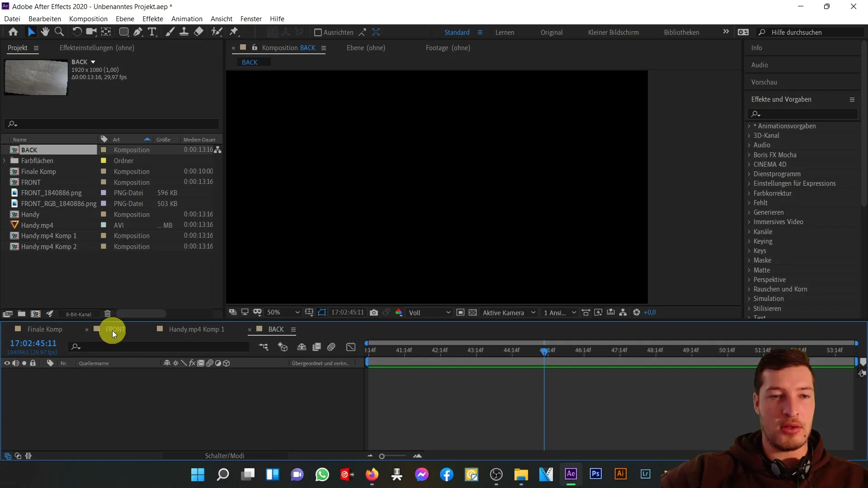Click the search/magnify tool icon
This screenshot has width=868, height=488.
[59, 32]
